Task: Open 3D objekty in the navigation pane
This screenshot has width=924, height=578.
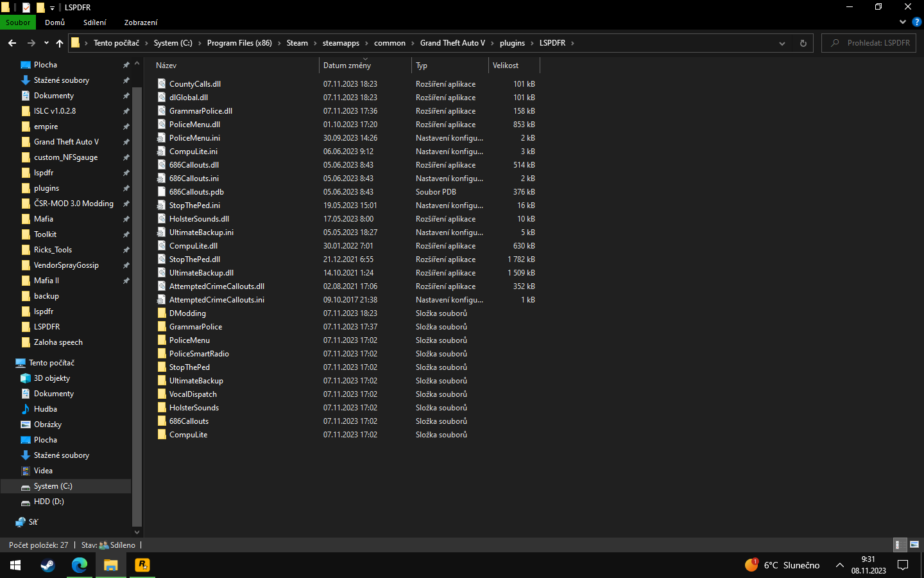Action: (52, 378)
